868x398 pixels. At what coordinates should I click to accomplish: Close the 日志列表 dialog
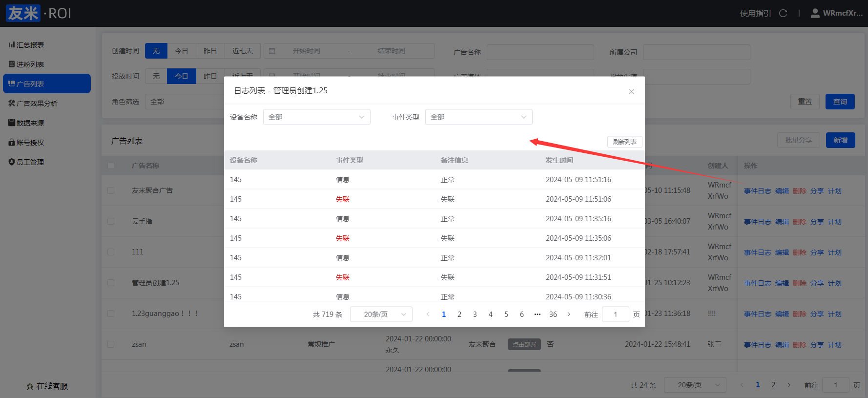tap(631, 91)
